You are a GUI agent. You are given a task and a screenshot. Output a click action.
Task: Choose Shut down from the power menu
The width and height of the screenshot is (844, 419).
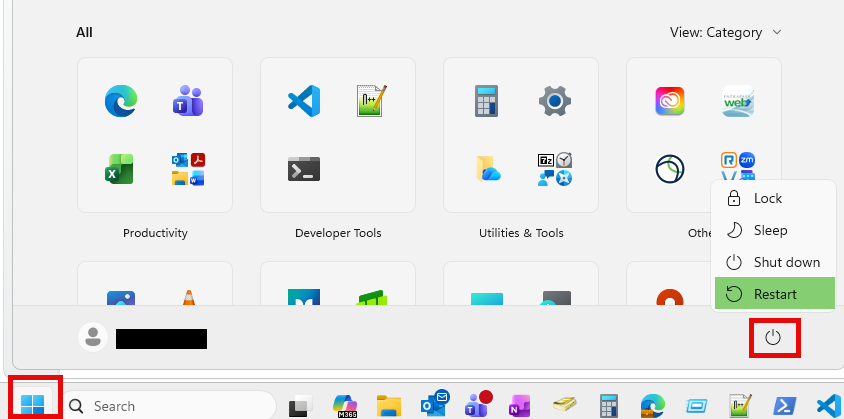coord(774,262)
